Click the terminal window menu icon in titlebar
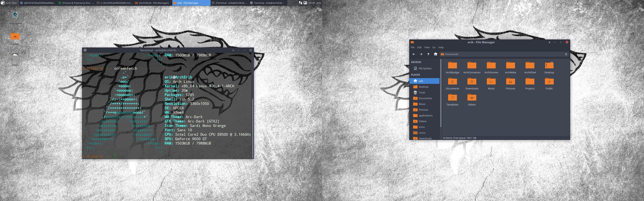 [85, 50]
